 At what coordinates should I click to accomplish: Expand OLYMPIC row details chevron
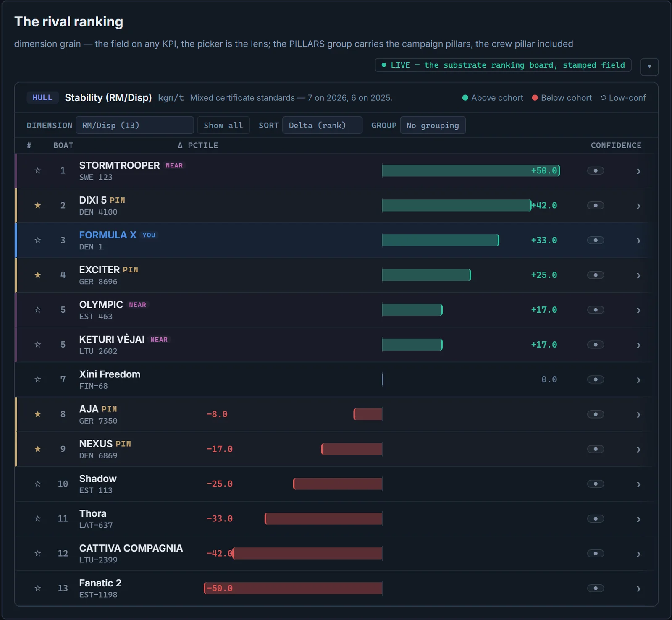[x=638, y=311]
